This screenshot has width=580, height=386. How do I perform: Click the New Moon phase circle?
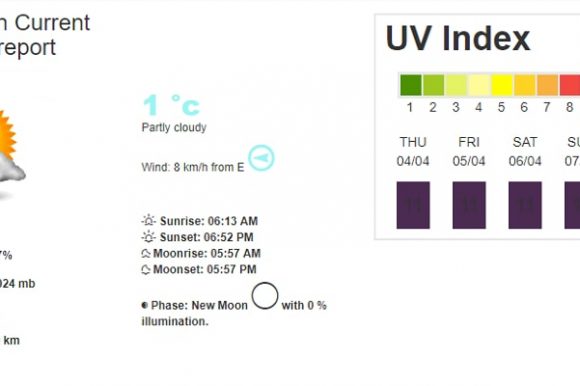point(265,296)
